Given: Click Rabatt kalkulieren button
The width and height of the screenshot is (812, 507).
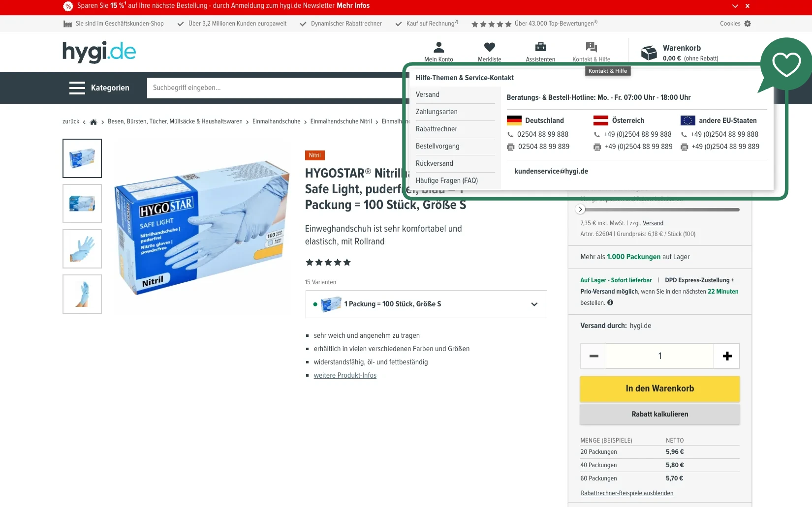Looking at the screenshot, I should click(660, 415).
